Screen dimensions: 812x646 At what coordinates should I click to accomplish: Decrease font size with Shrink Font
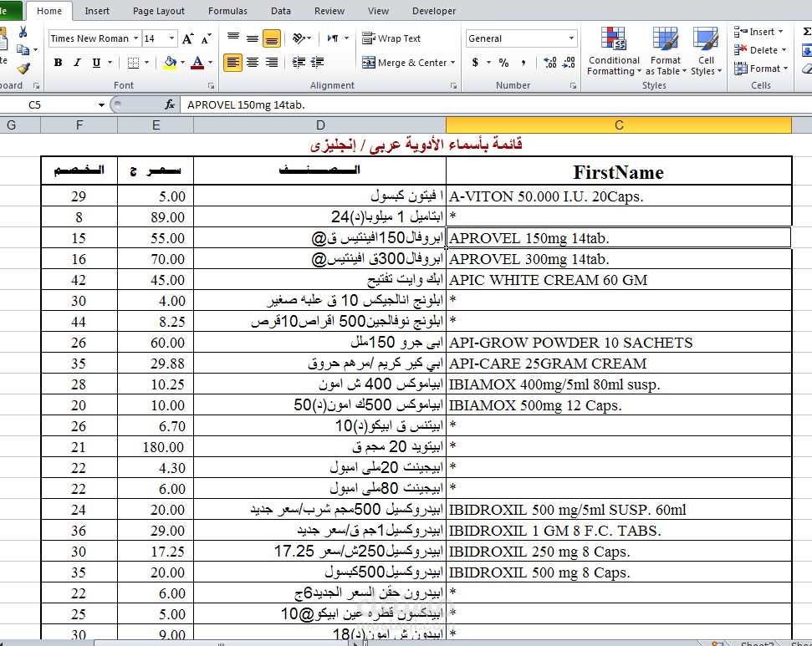point(206,38)
